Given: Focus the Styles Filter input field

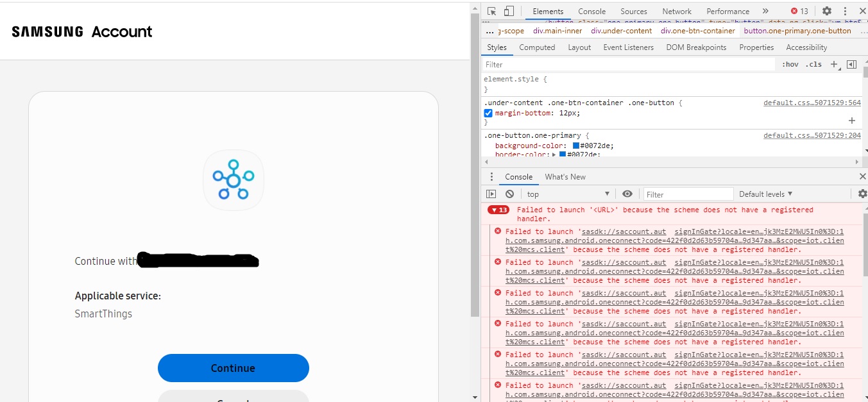Looking at the screenshot, I should click(x=629, y=64).
